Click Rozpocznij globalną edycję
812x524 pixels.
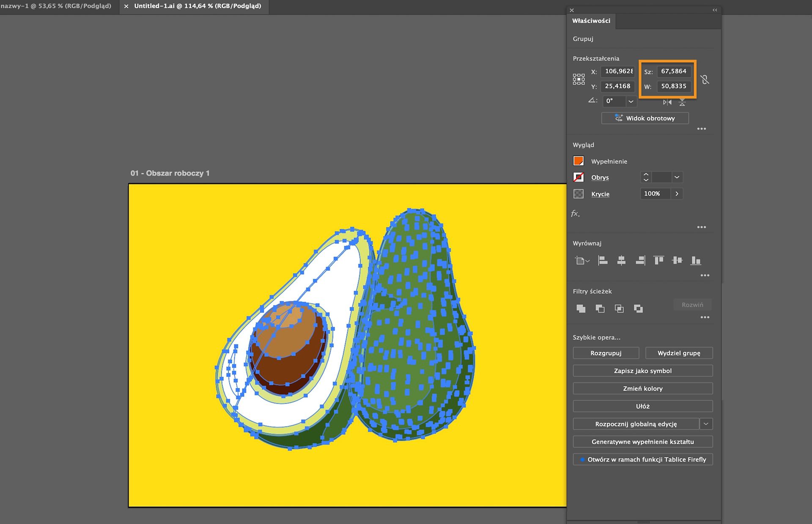point(636,424)
